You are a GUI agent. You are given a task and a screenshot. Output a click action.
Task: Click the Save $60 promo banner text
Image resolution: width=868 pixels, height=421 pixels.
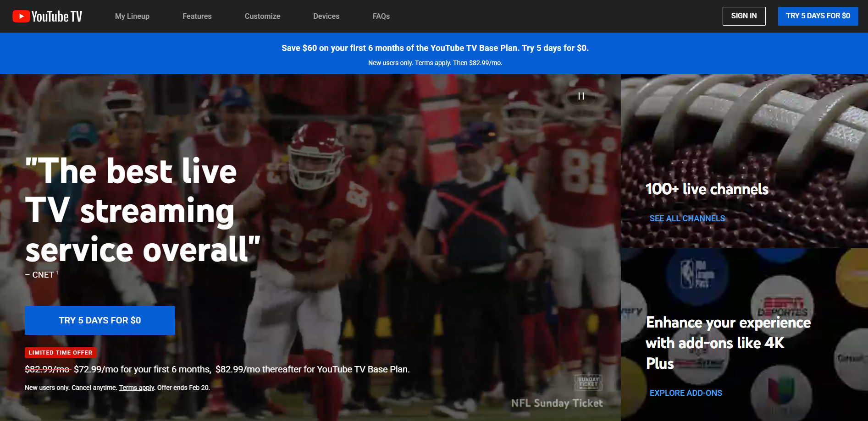point(435,48)
